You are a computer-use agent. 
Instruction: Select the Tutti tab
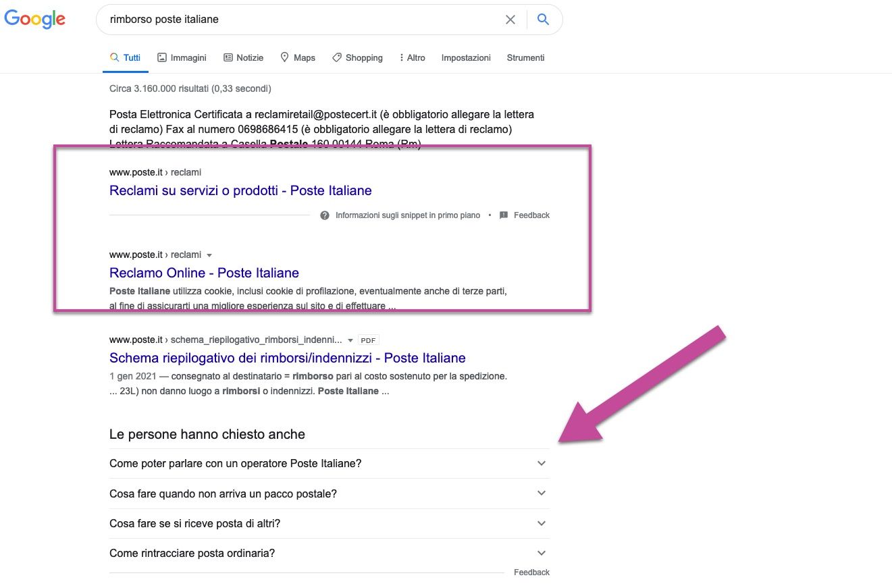(x=126, y=58)
